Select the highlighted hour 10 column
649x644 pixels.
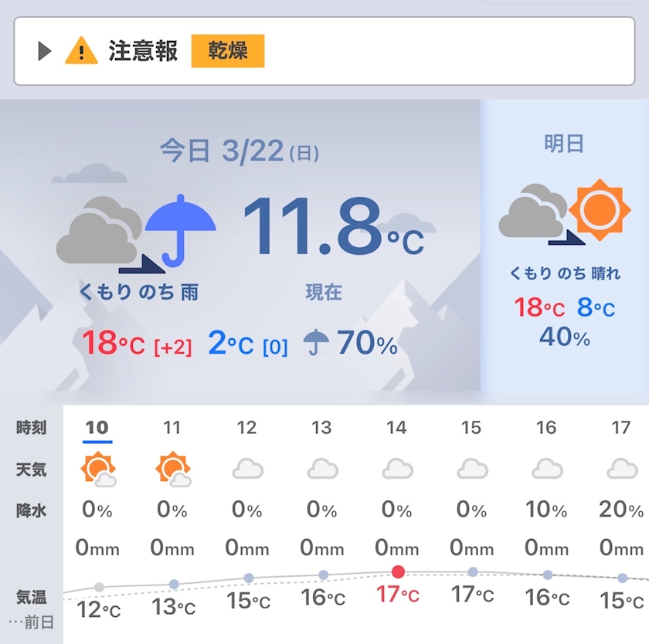click(97, 428)
